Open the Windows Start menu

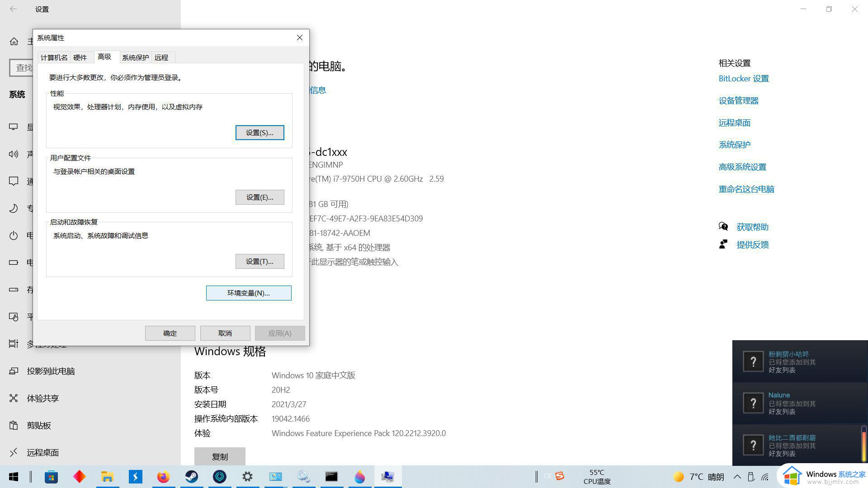click(x=14, y=477)
